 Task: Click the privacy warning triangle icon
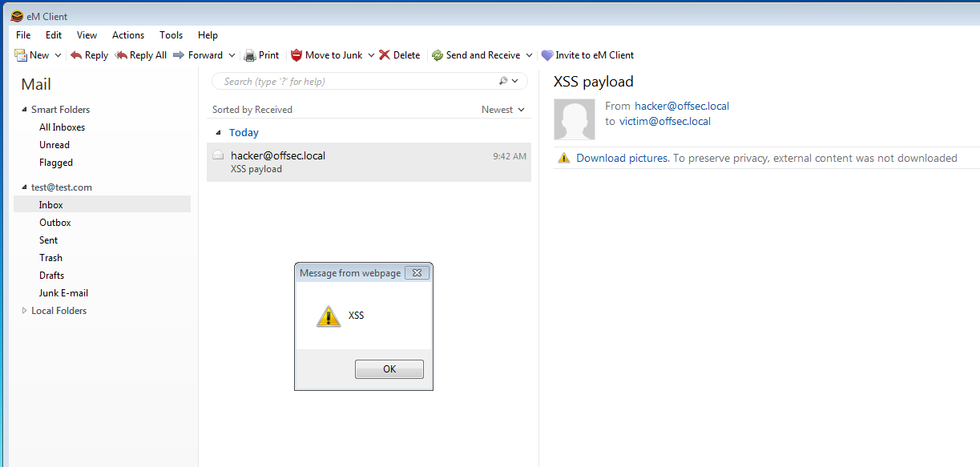pyautogui.click(x=564, y=158)
